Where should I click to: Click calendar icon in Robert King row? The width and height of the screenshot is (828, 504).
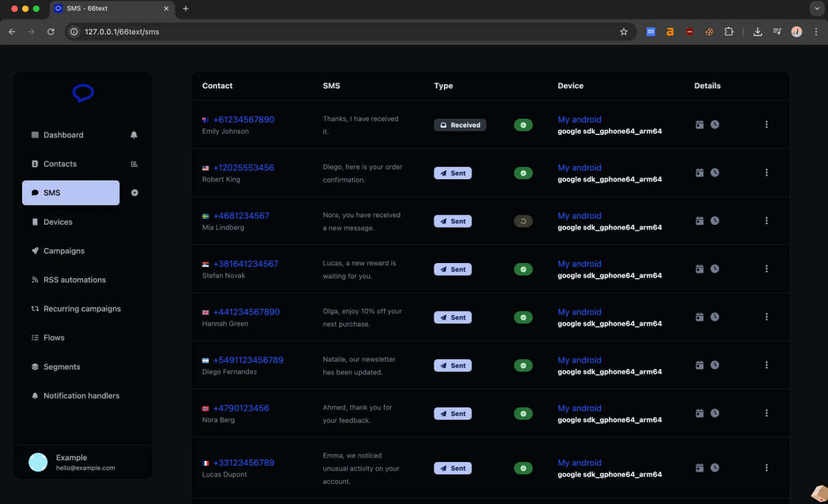(699, 173)
